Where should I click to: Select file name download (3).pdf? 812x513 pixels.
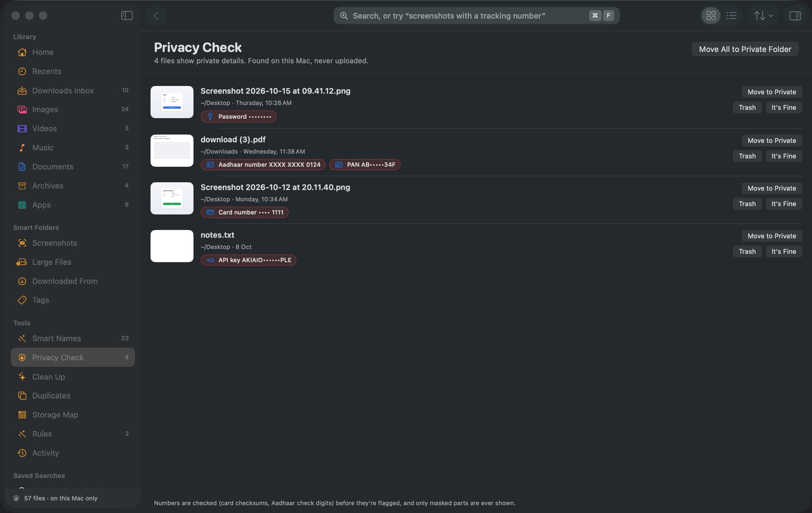pos(233,140)
